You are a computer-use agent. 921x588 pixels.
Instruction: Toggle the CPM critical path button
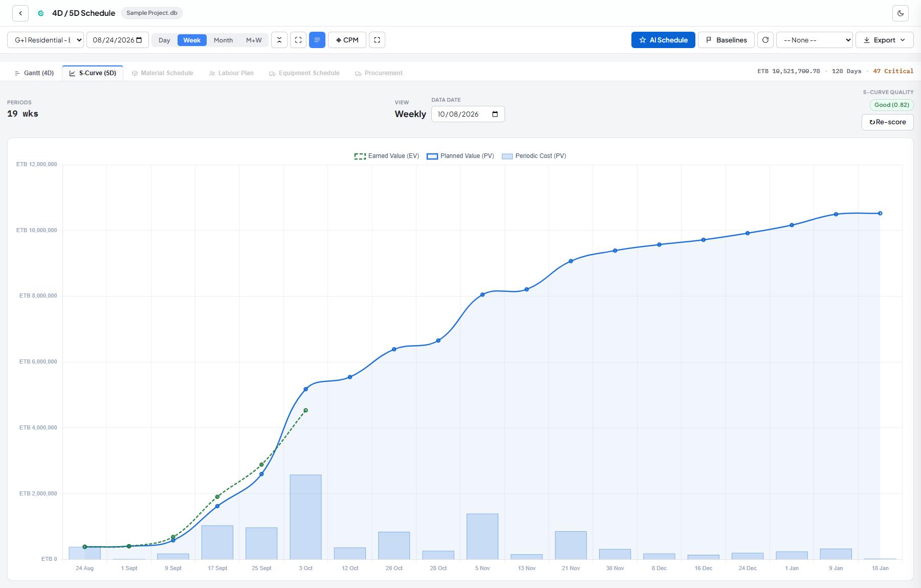point(347,40)
